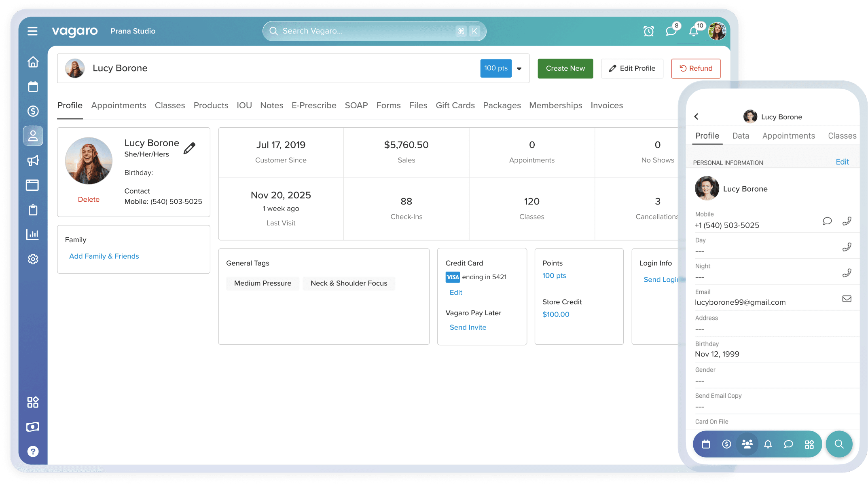Image resolution: width=868 pixels, height=485 pixels.
Task: Tap the envelope icon next to email
Action: pyautogui.click(x=847, y=299)
